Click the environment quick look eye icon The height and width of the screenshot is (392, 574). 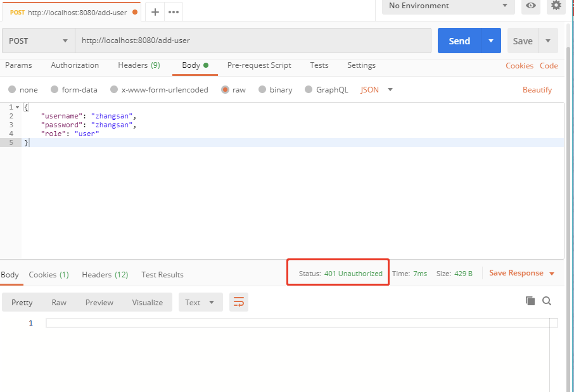tap(531, 6)
